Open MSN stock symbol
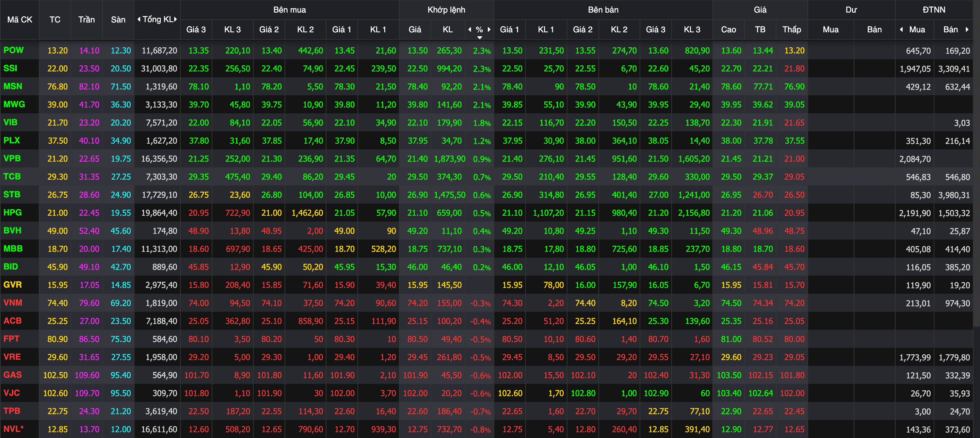The width and height of the screenshot is (980, 438). click(13, 86)
